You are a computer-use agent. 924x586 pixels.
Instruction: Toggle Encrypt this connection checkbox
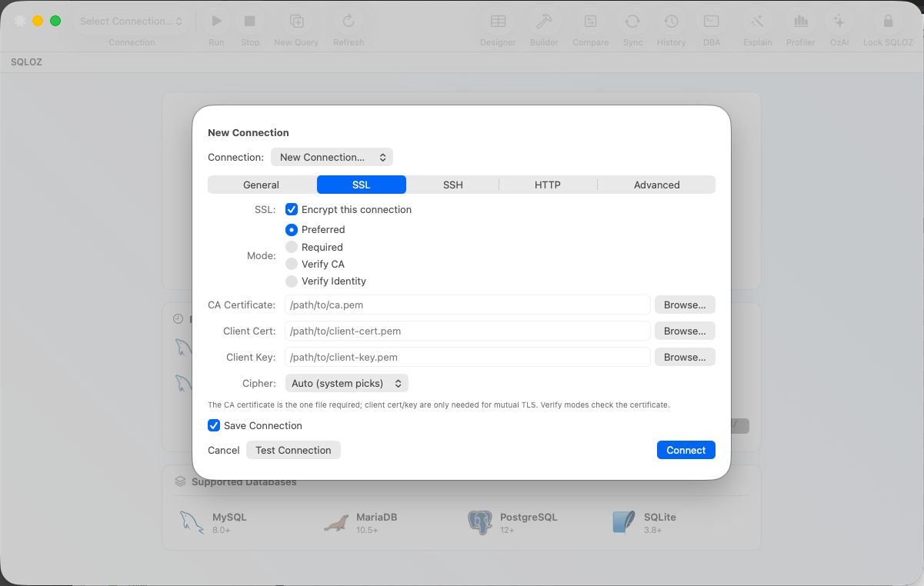coord(292,209)
